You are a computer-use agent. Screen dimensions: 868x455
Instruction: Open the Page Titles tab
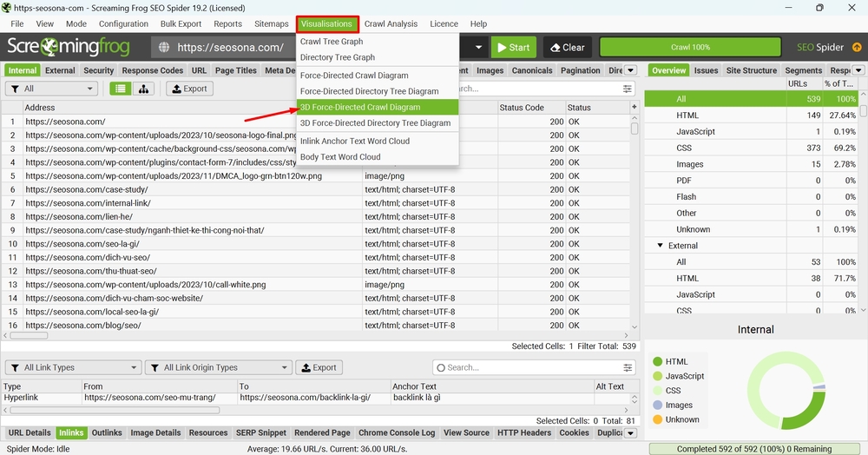pyautogui.click(x=236, y=70)
